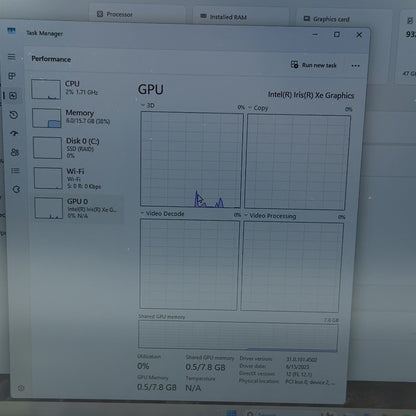Open the Copy engine dropdown
Screen dimensions: 416x416
click(258, 108)
